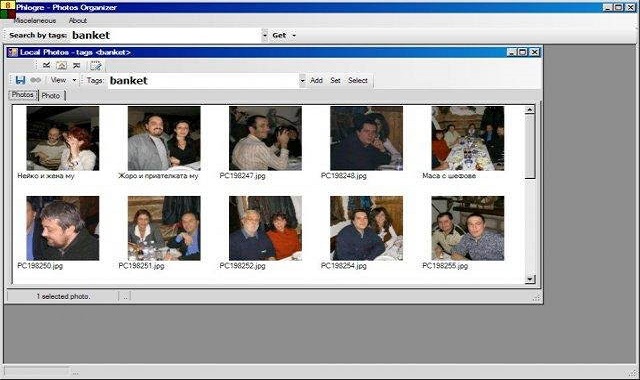Click the Add tags button

point(316,80)
